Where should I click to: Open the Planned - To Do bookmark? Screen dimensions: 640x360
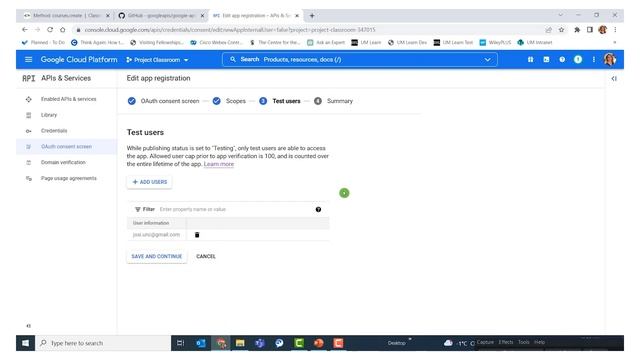point(43,42)
